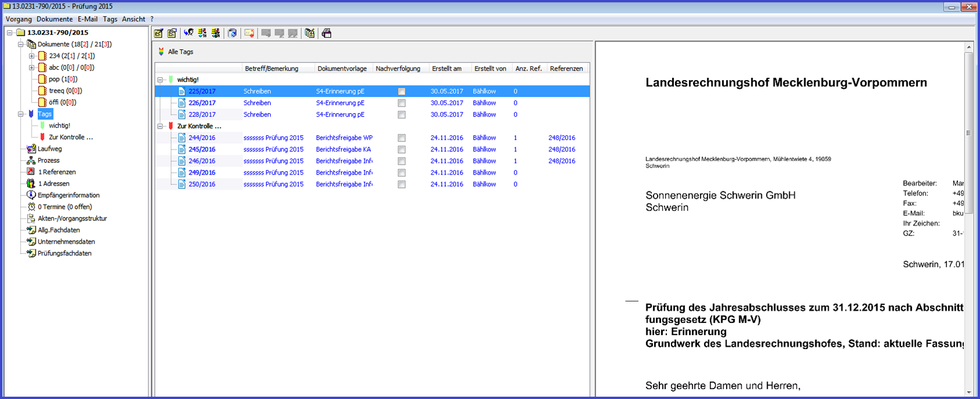The width and height of the screenshot is (980, 399).
Task: Check Nachverfolgung box for document 250/2016
Action: tap(401, 184)
